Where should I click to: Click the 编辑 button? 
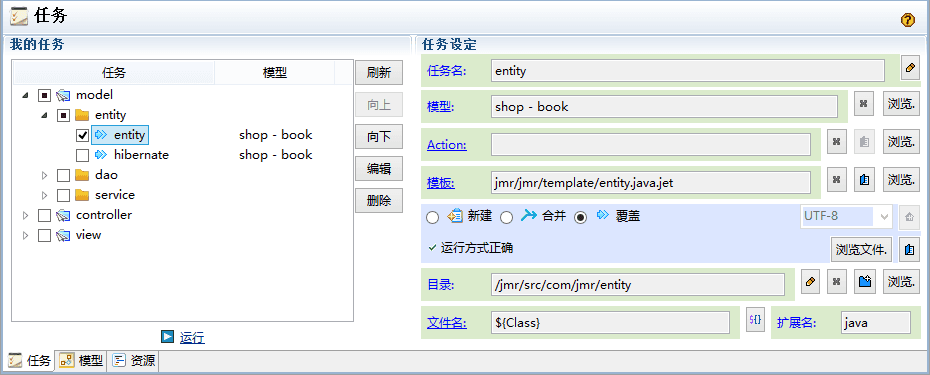(379, 169)
